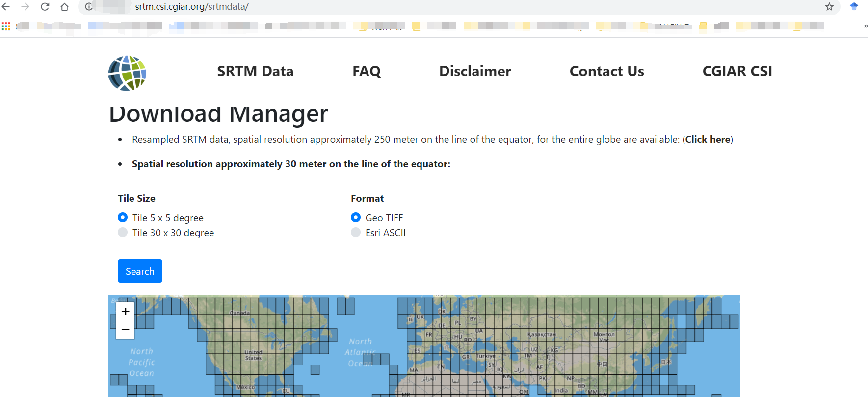
Task: Open the browser home page icon
Action: [64, 7]
